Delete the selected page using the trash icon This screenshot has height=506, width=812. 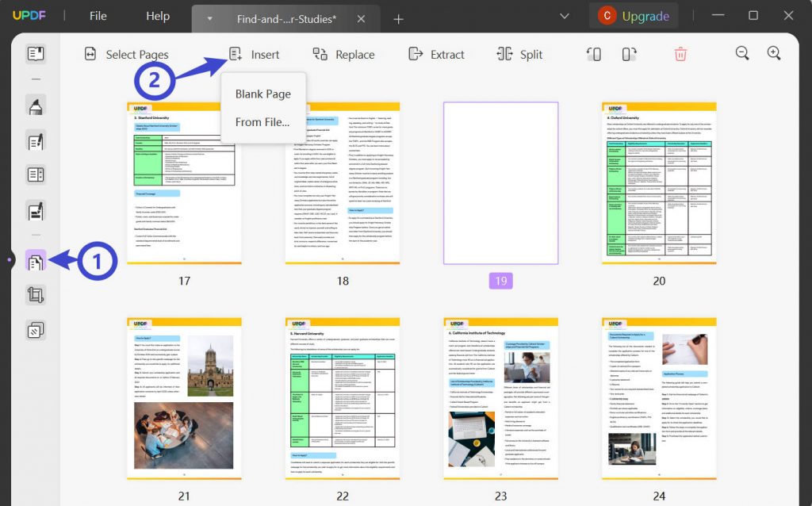(680, 53)
